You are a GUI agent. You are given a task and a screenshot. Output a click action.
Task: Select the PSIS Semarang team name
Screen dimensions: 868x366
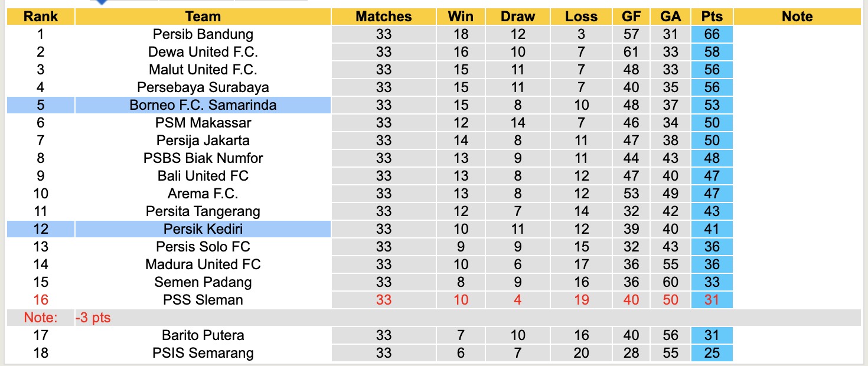coord(203,353)
